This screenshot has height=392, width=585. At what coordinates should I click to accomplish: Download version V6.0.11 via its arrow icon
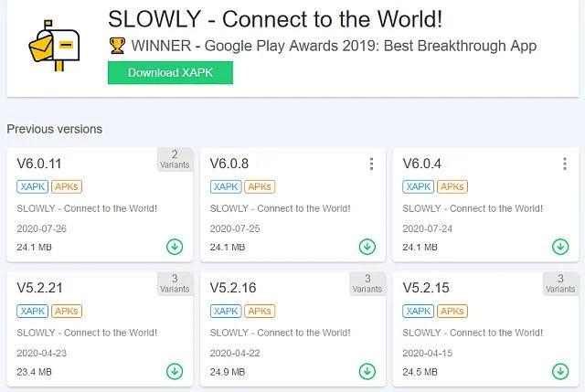coord(175,247)
